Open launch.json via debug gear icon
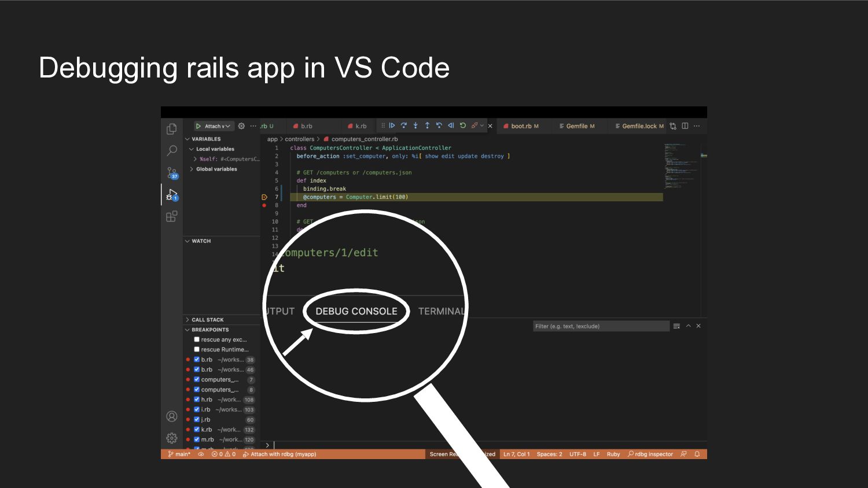This screenshot has height=488, width=868. pos(242,126)
